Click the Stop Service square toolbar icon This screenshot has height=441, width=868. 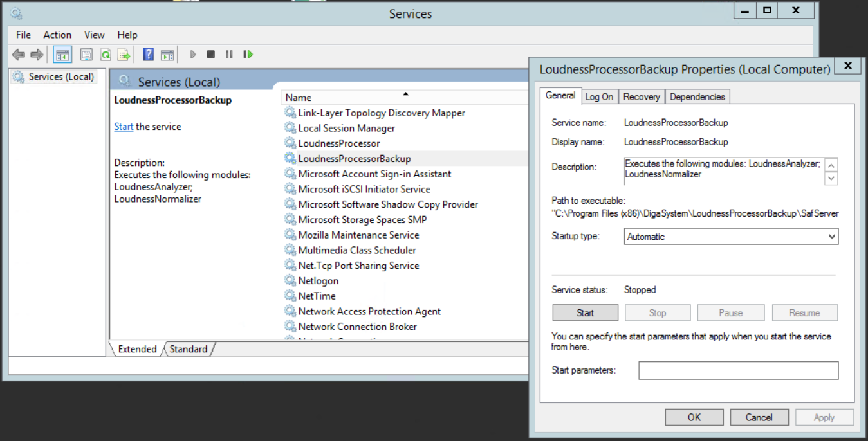coord(211,55)
